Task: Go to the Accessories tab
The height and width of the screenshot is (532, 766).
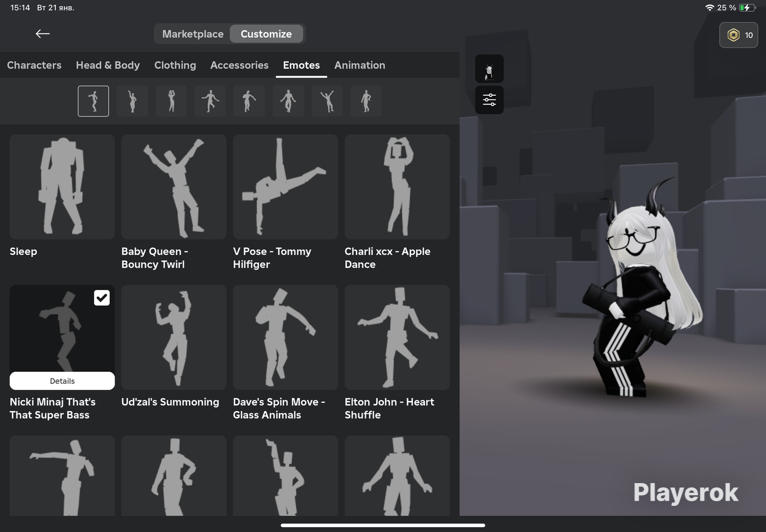Action: [x=240, y=65]
